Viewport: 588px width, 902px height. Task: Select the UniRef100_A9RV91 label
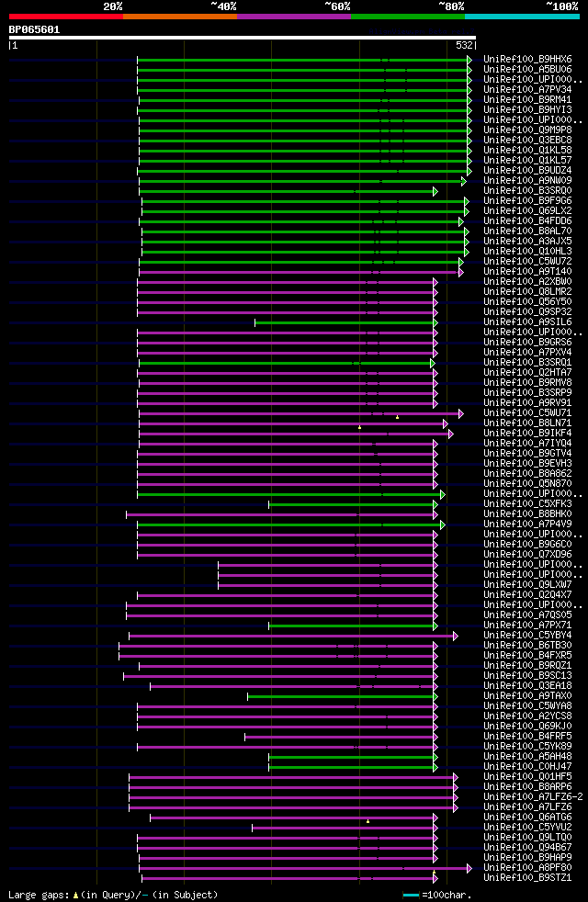click(x=527, y=402)
